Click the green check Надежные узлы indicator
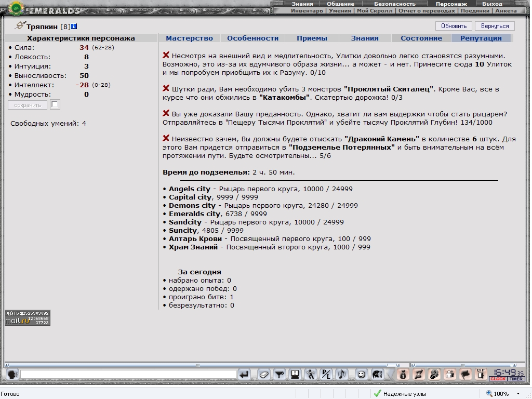 click(400, 394)
